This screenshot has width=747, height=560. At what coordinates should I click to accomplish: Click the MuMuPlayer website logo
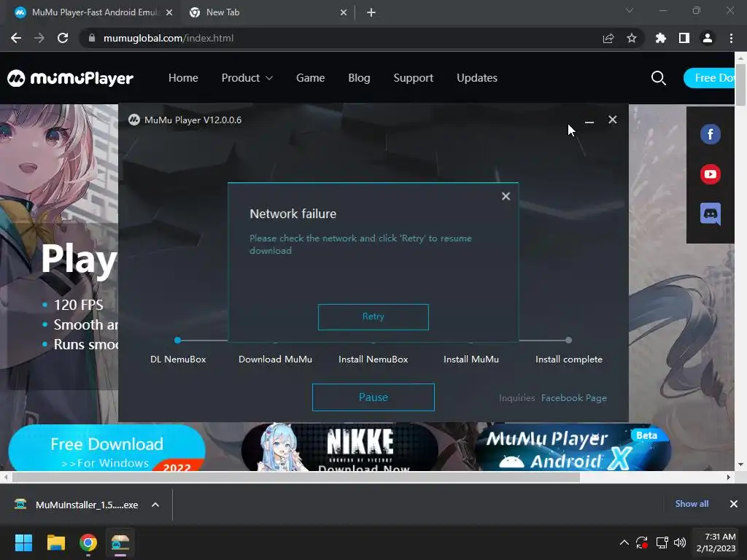[71, 78]
